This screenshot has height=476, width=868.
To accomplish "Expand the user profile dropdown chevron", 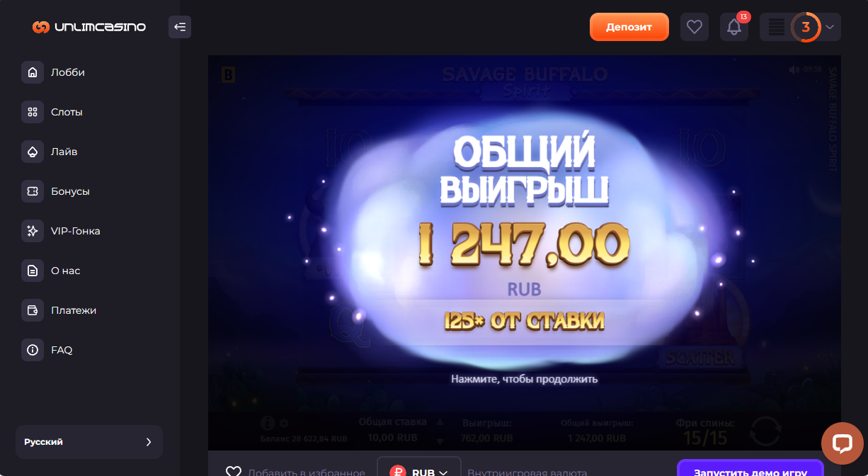I will pos(830,27).
